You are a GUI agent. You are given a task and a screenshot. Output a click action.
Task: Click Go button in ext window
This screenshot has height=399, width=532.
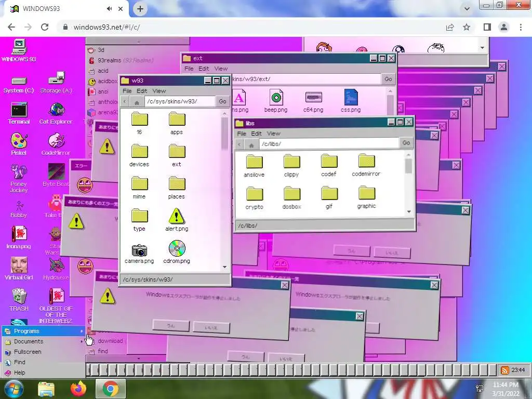[x=388, y=79]
